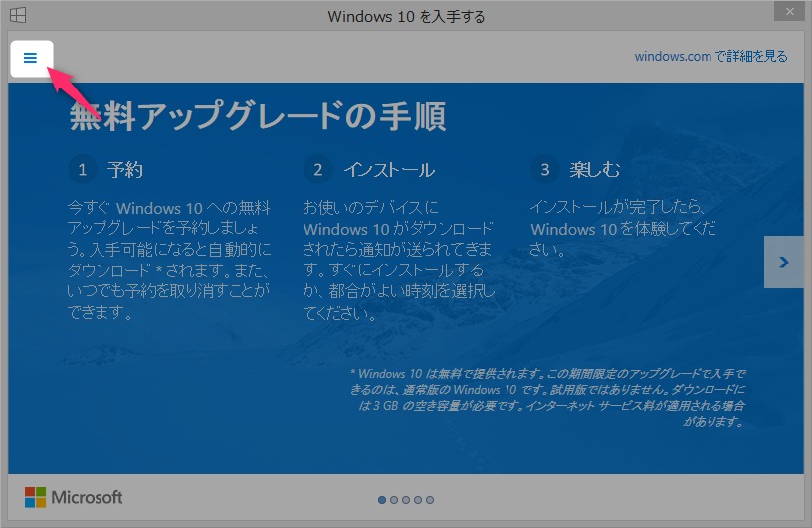Select the first page indicator dot
Image resolution: width=812 pixels, height=528 pixels.
tap(382, 500)
